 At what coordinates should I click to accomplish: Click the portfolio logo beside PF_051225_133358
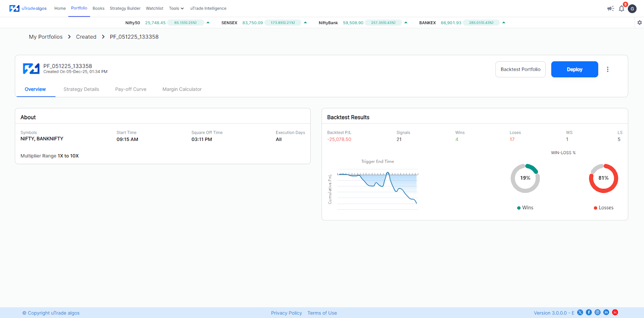[31, 69]
